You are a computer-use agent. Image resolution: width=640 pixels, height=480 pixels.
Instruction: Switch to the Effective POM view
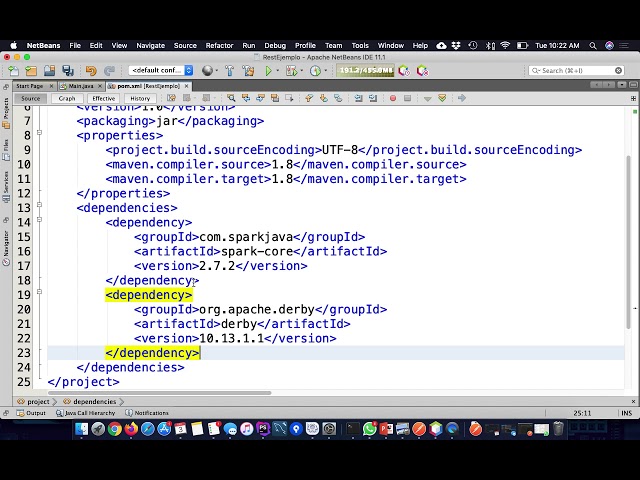pos(104,98)
